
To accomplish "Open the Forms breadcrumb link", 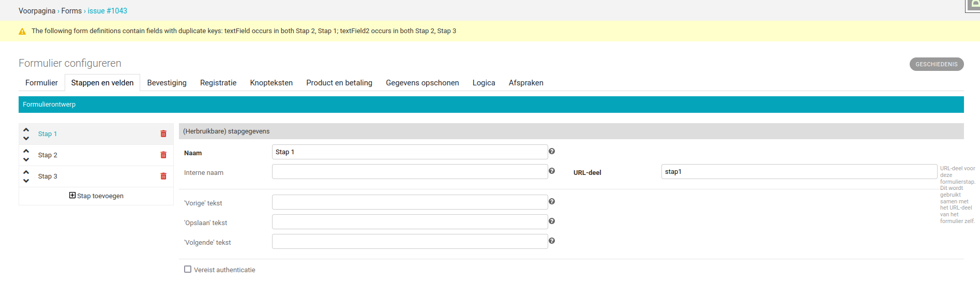I will coord(71,11).
